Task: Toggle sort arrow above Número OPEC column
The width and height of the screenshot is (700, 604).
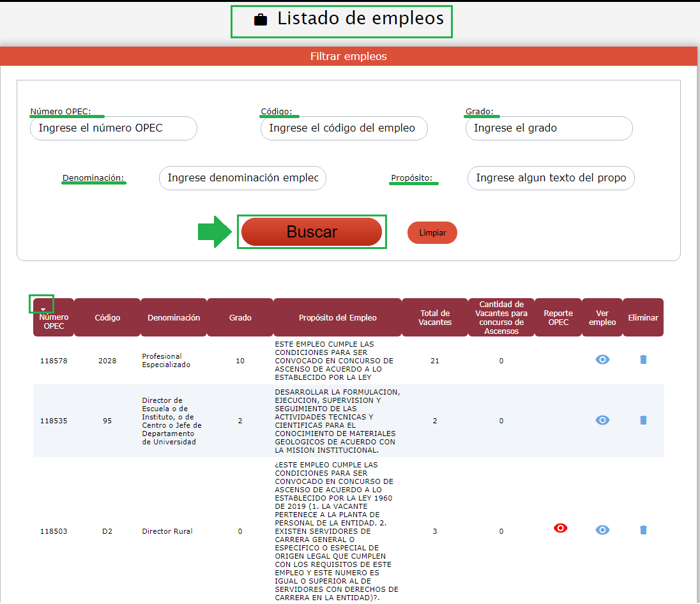Action: pos(43,309)
